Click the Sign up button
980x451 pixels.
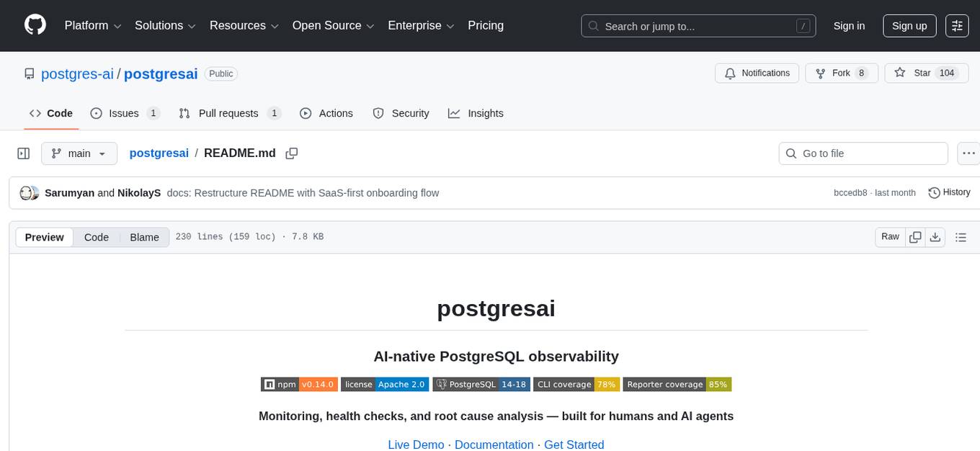coord(909,25)
